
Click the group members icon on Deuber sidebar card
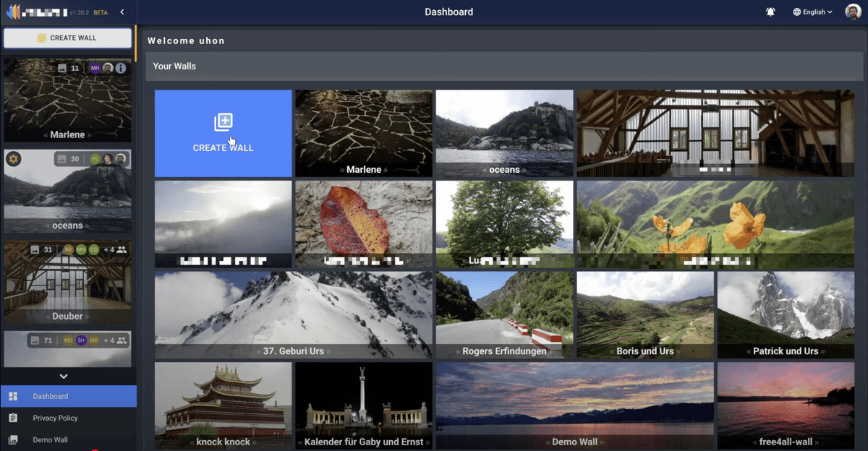click(x=122, y=249)
